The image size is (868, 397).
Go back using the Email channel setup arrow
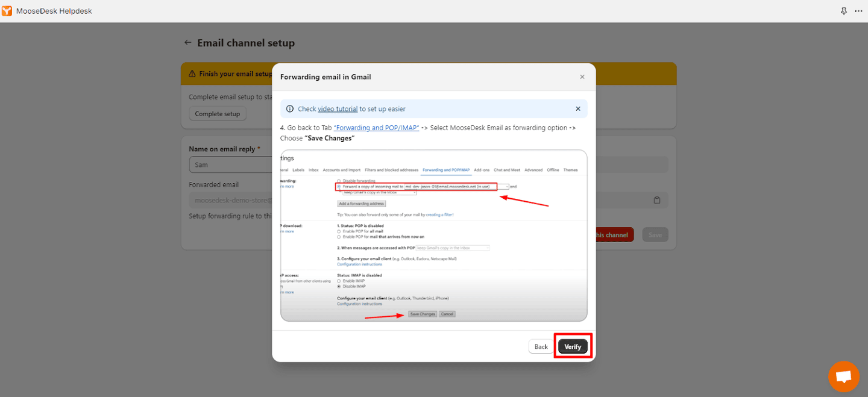point(188,43)
